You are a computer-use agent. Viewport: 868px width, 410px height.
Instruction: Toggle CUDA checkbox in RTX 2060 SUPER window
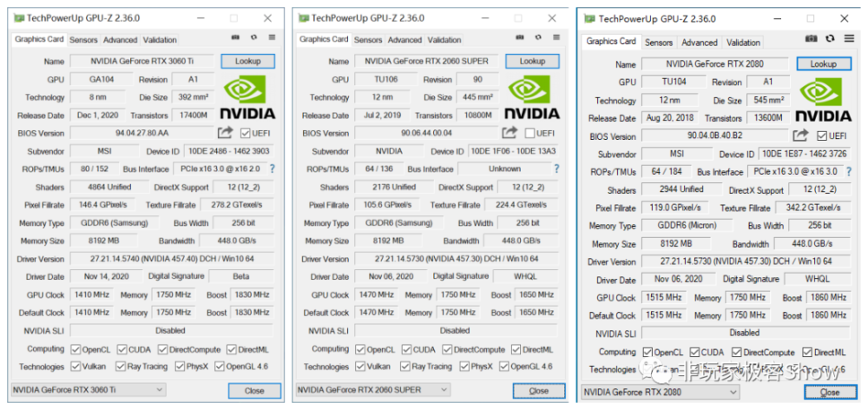407,349
